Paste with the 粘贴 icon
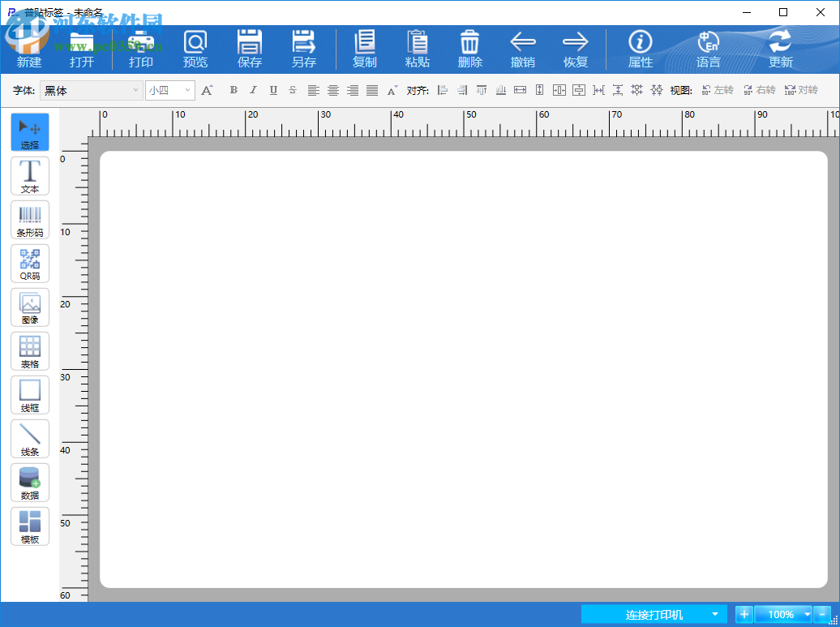 pos(418,49)
